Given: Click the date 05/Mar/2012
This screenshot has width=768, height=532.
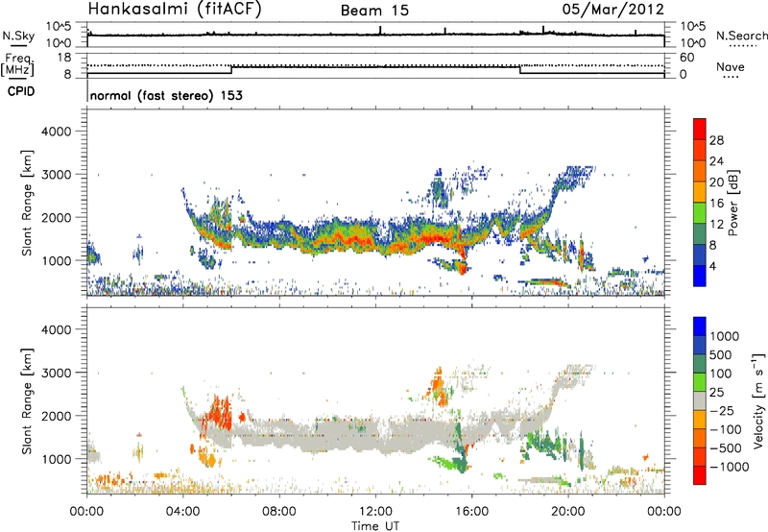Looking at the screenshot, I should click(612, 9).
